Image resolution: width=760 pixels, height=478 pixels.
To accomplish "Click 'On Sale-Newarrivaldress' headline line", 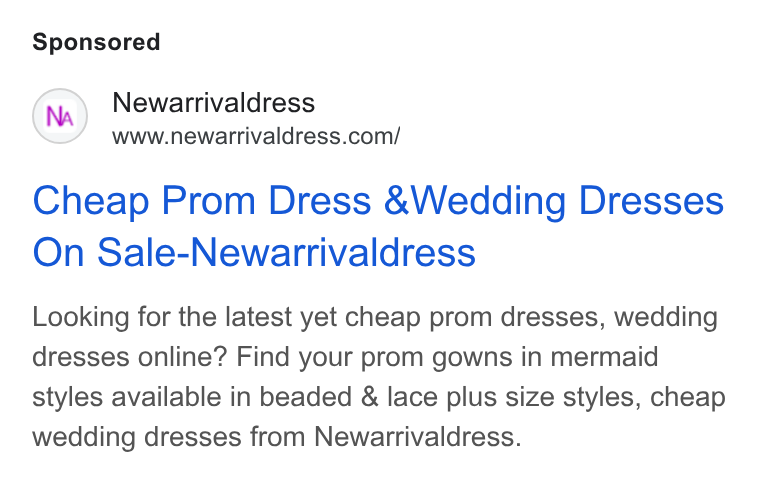I will (x=254, y=252).
